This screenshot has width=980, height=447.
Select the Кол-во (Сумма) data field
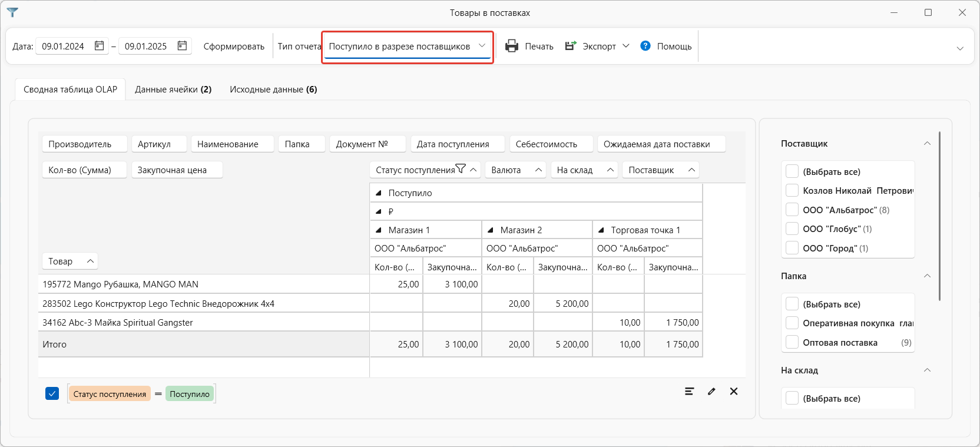84,170
